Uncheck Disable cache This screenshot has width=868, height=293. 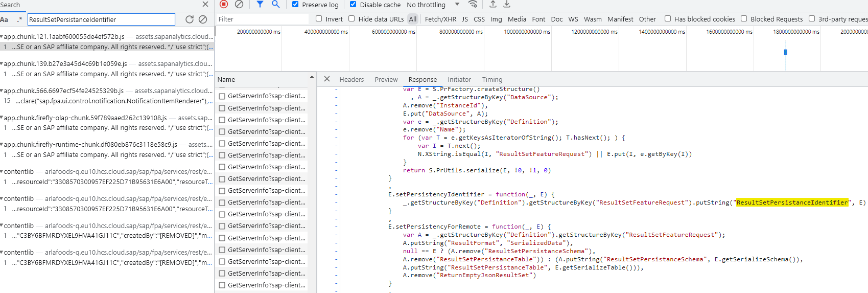point(353,4)
